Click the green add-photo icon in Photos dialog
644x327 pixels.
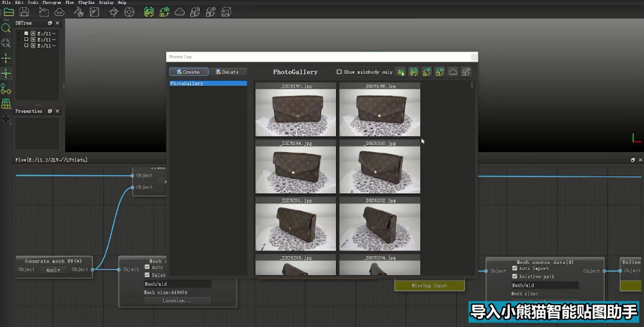point(401,72)
